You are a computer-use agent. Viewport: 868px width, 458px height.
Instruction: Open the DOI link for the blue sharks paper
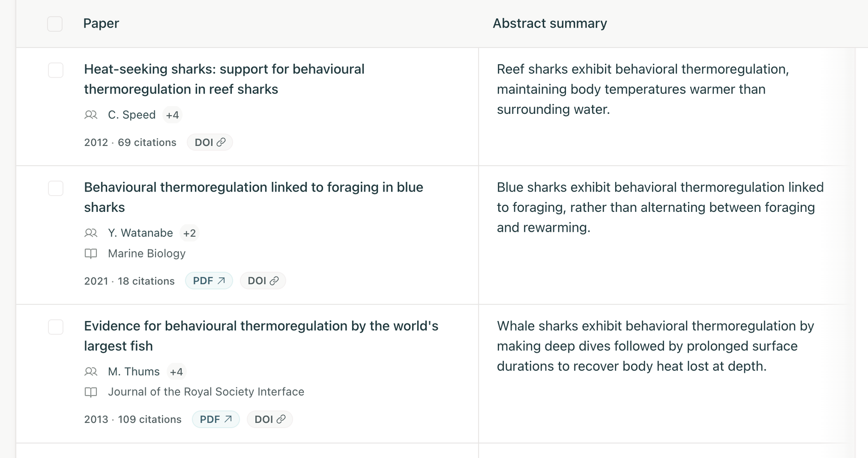point(263,281)
